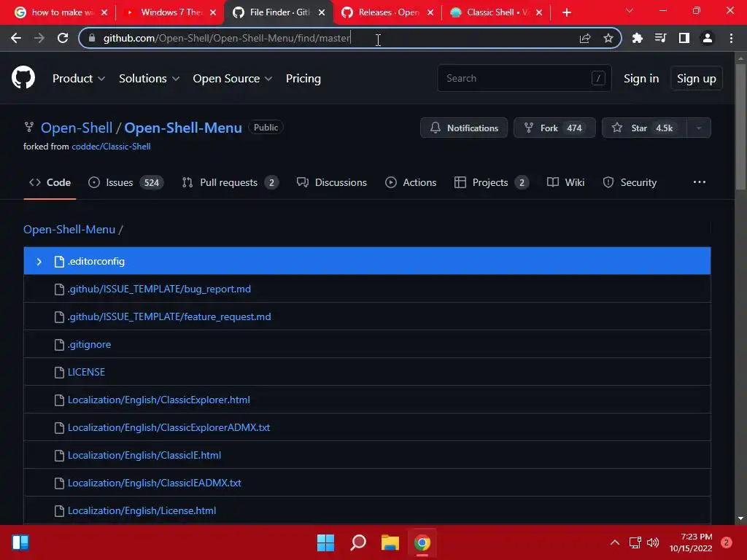
Task: Click the share page icon in address bar
Action: click(585, 38)
